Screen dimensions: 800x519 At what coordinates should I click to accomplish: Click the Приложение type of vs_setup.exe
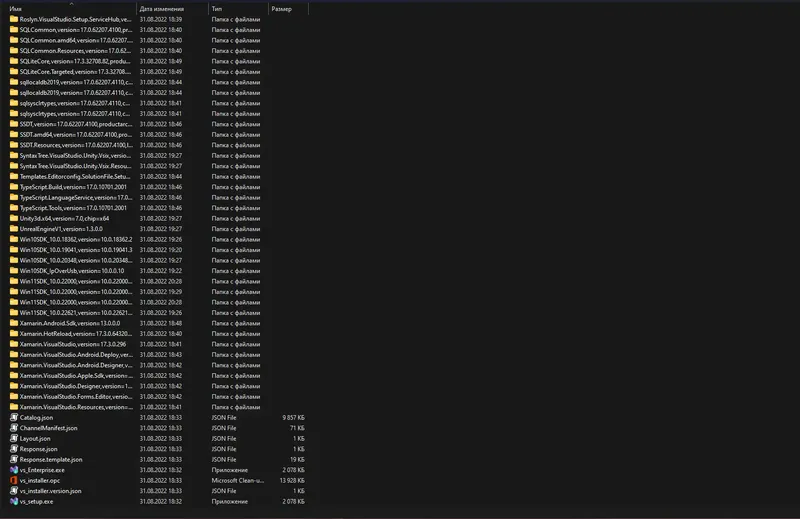230,501
